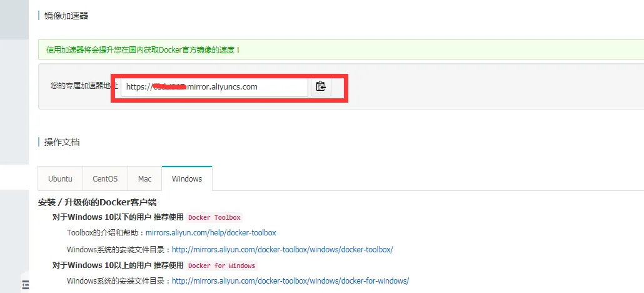Switch to the Ubuntu tab
Screen dimensions: 644x293
coord(60,178)
